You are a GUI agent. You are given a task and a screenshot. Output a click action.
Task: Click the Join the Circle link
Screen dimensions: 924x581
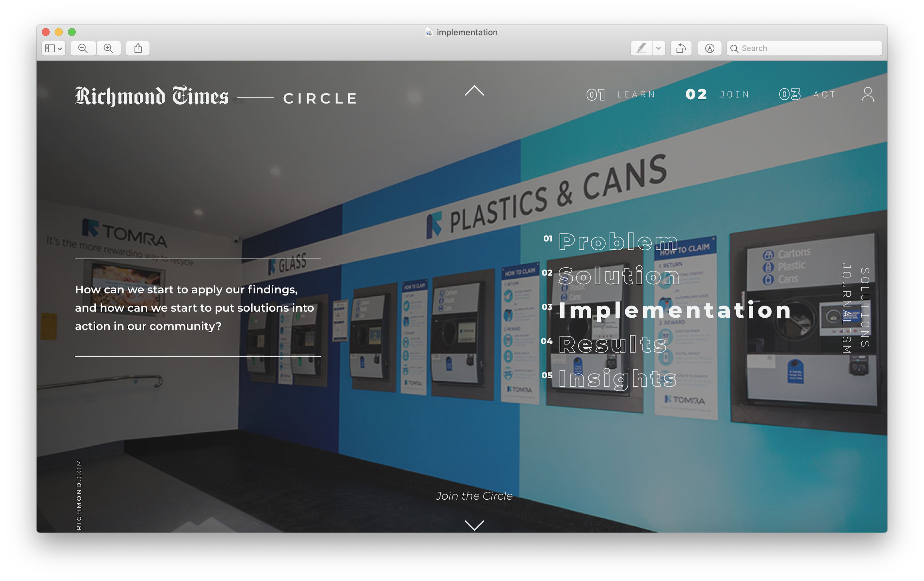pyautogui.click(x=474, y=496)
